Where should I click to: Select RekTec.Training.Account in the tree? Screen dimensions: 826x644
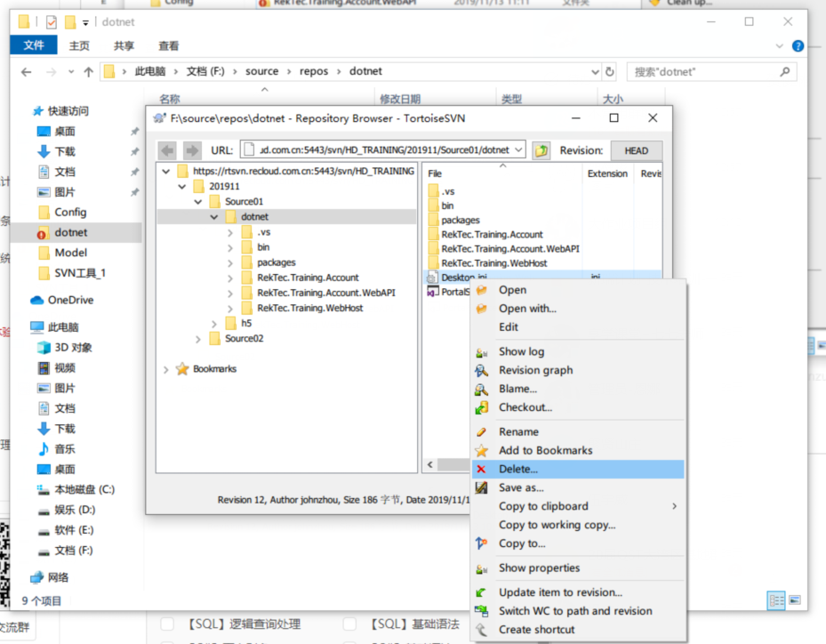[x=308, y=278]
